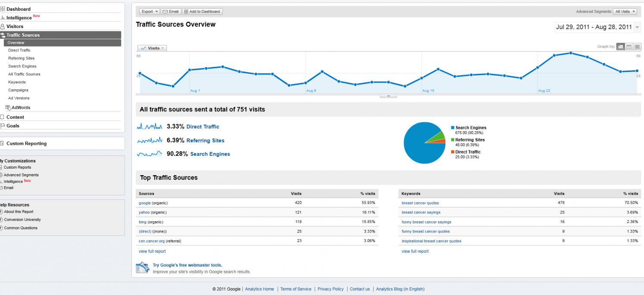This screenshot has height=295, width=644.
Task: Open Advanced Segments All Visits dropdown
Action: coord(625,12)
